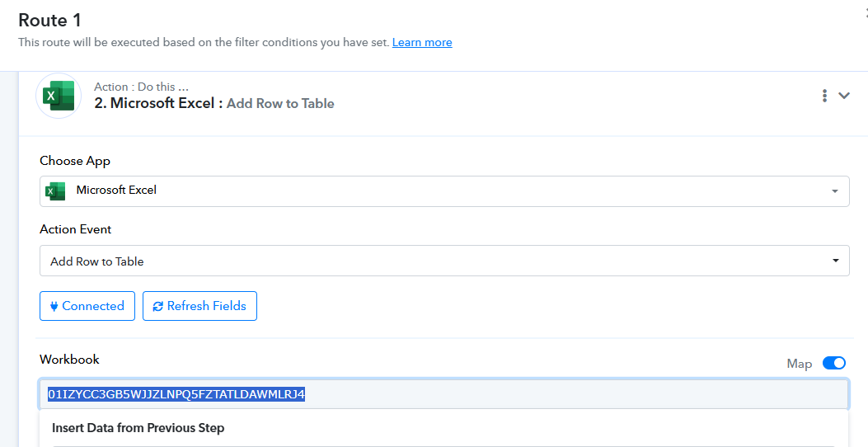
Task: Click the Microsoft Excel step icon
Action: 59,96
